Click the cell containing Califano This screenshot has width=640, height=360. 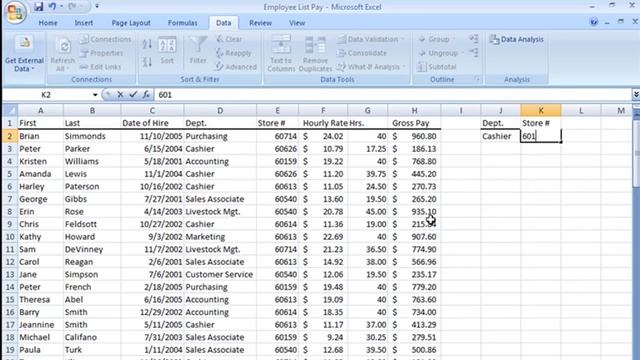coord(92,338)
